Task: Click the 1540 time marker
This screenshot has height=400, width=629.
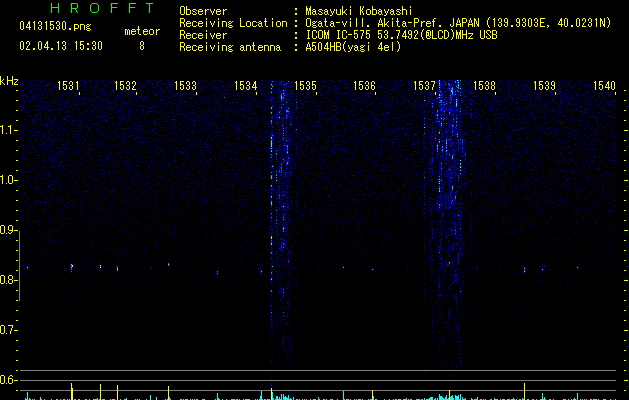Action: point(604,86)
